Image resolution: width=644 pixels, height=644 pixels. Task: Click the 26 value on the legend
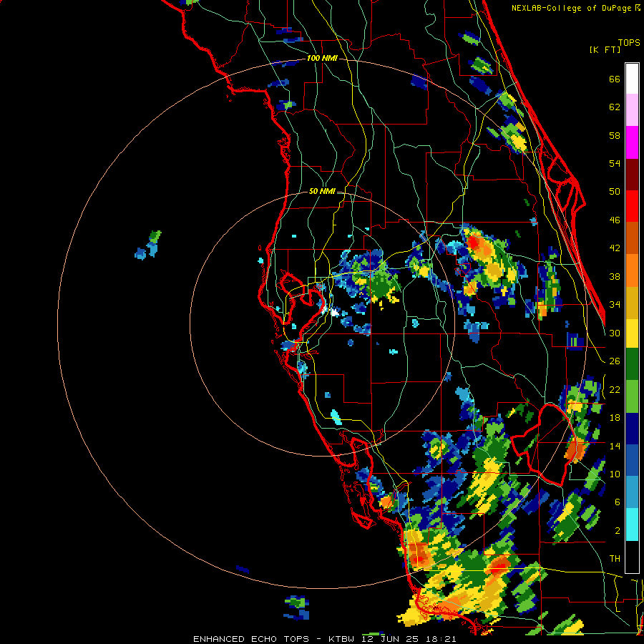click(x=615, y=361)
